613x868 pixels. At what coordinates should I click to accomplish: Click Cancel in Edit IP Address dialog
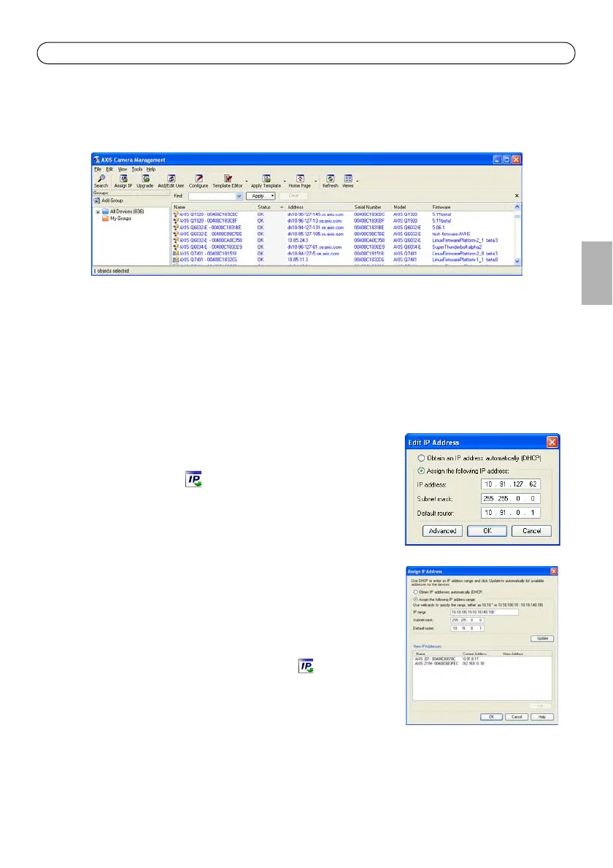pyautogui.click(x=531, y=531)
